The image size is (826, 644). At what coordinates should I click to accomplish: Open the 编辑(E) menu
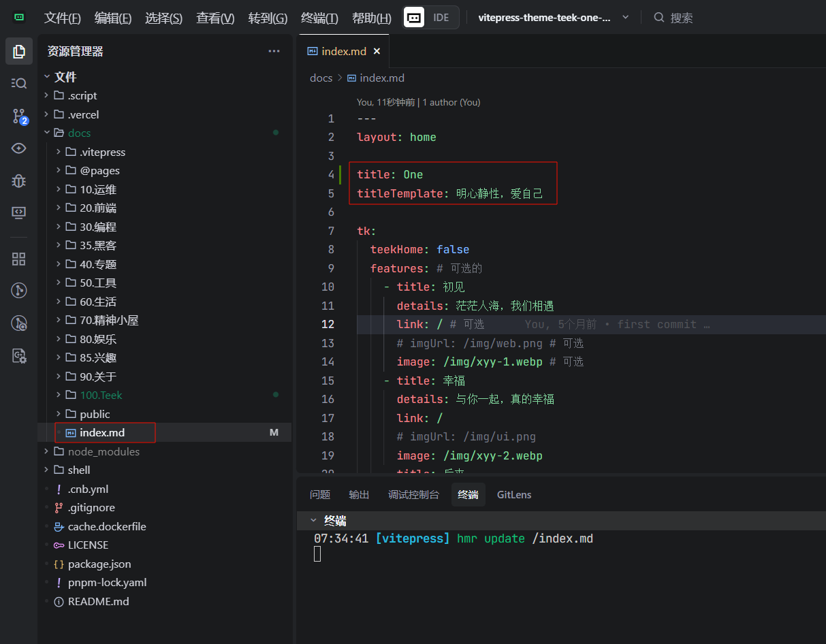(113, 18)
